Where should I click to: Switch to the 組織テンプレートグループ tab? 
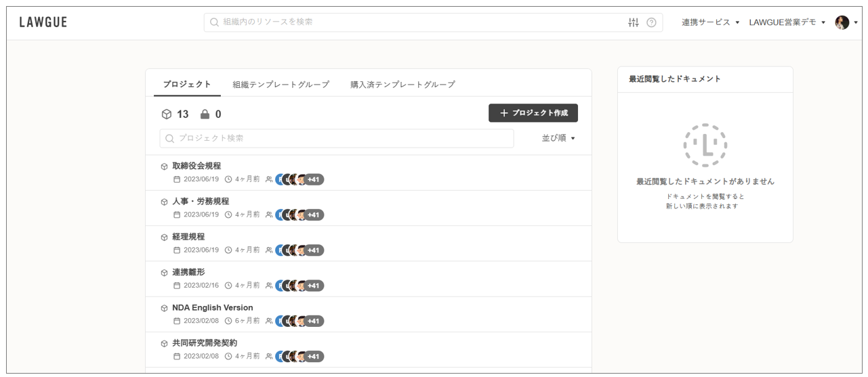[x=281, y=85]
